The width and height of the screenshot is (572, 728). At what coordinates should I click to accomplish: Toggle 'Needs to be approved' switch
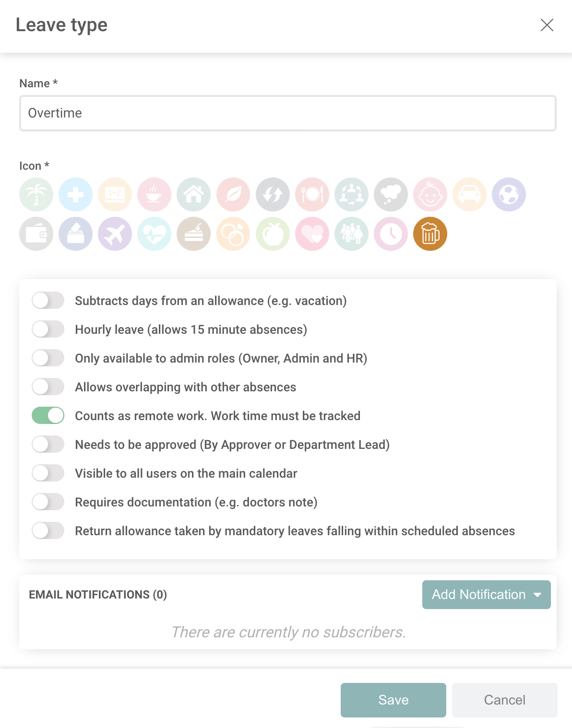[48, 445]
